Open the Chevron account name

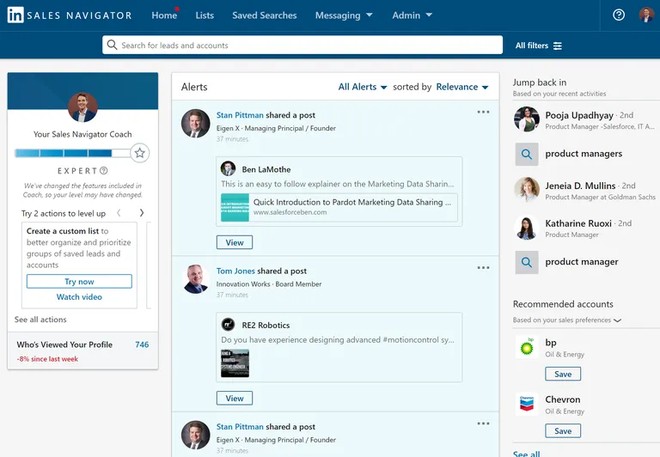[562, 399]
